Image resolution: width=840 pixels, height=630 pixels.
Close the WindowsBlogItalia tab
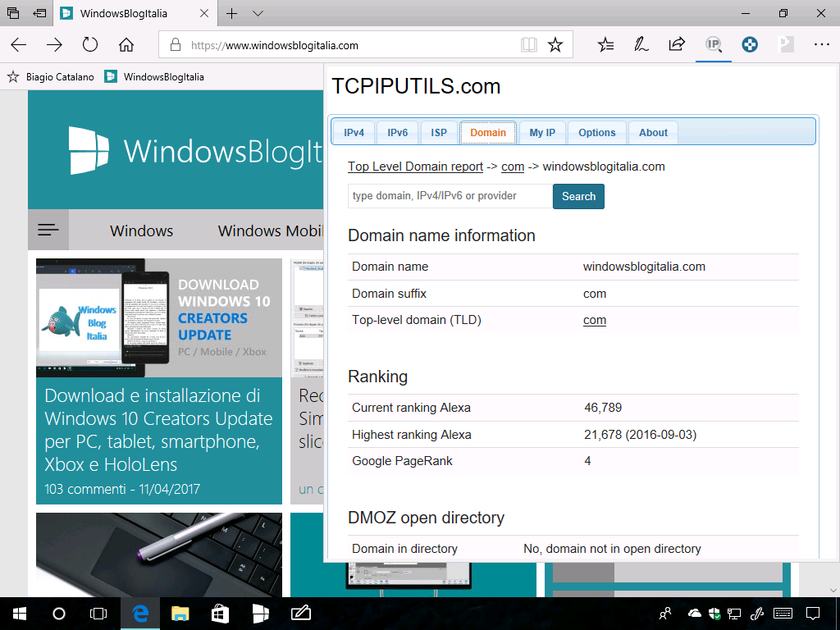coord(204,13)
